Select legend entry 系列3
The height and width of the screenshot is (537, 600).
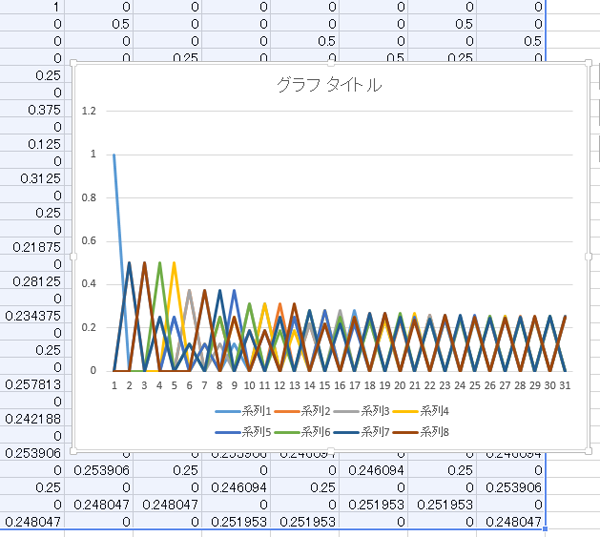coord(362,411)
